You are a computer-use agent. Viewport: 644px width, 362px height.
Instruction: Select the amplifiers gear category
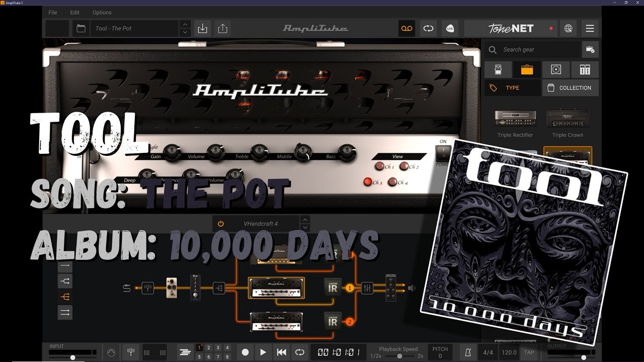[x=527, y=69]
